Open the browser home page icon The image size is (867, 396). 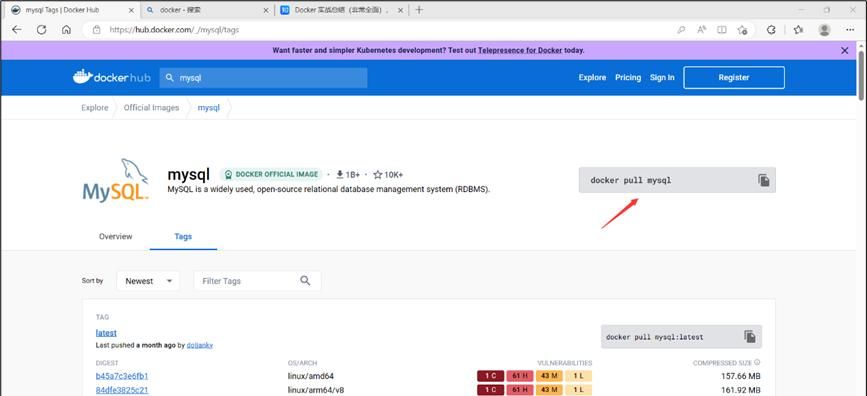[x=66, y=30]
